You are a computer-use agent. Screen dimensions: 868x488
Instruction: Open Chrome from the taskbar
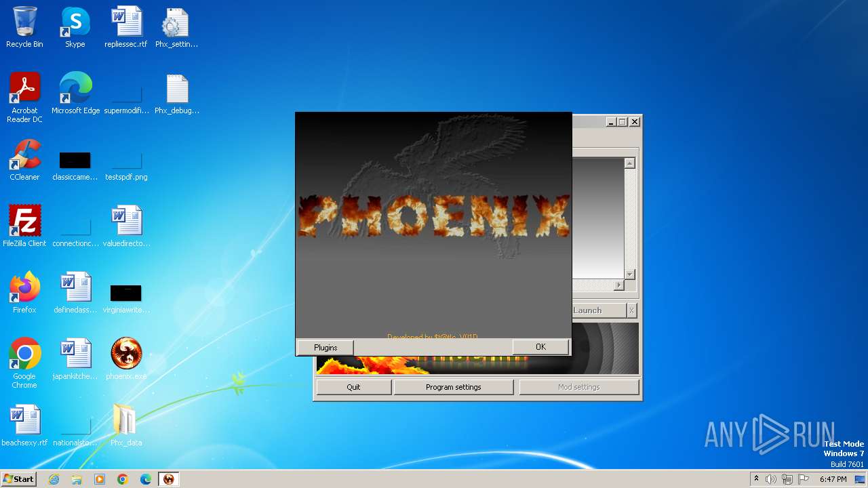coord(123,479)
